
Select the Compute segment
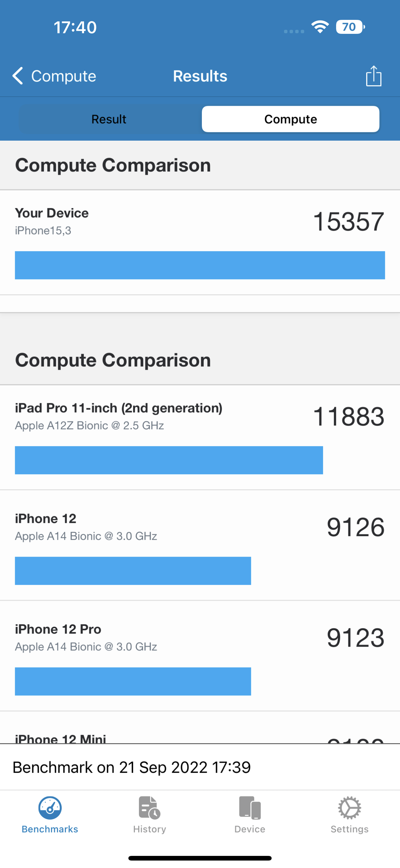pyautogui.click(x=290, y=119)
